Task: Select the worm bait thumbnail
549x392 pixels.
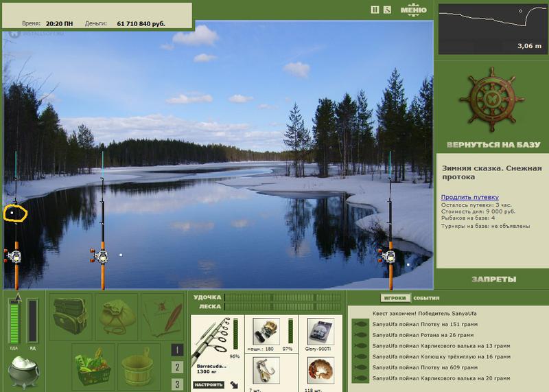Action: [320, 371]
